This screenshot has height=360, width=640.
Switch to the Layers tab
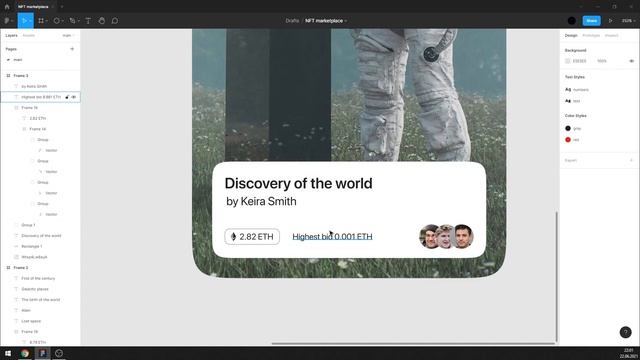pyautogui.click(x=11, y=36)
